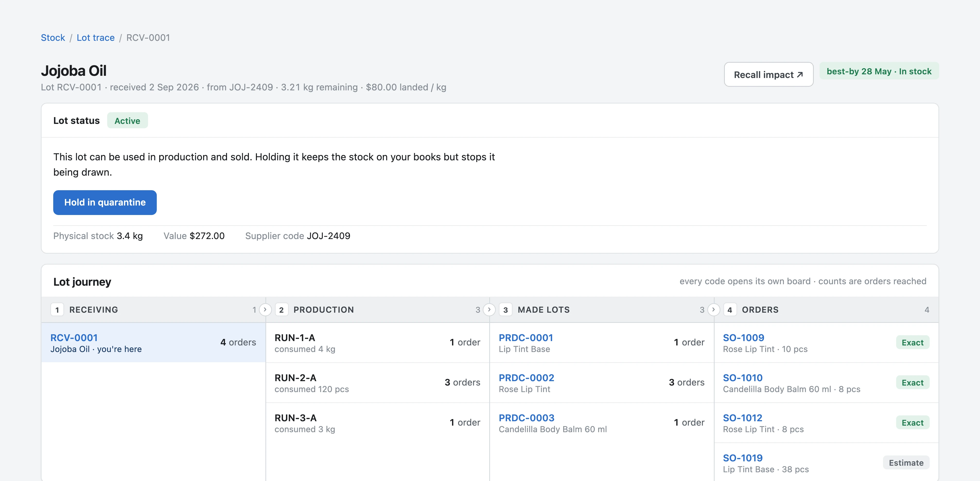Open the Lot trace breadcrumb link

coord(96,38)
